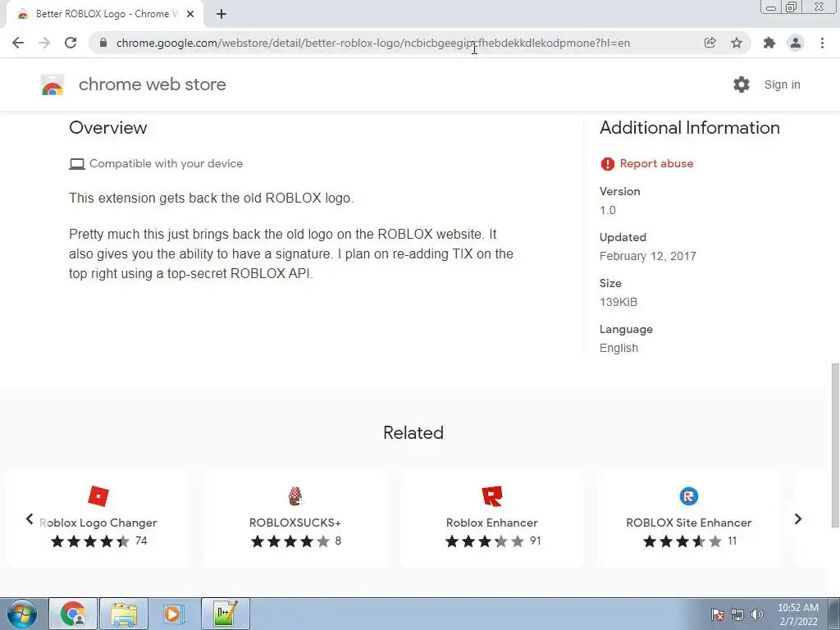This screenshot has height=630, width=840.
Task: Open the Roblox Enhancer icon
Action: tap(492, 496)
